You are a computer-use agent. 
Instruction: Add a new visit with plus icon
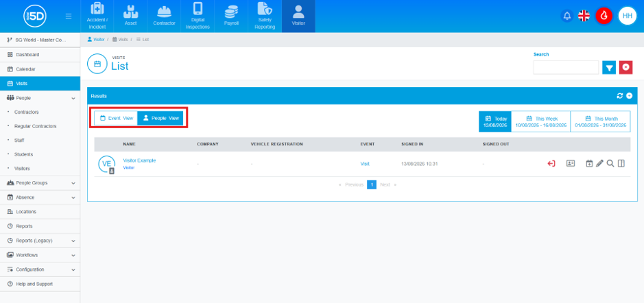pos(629,96)
